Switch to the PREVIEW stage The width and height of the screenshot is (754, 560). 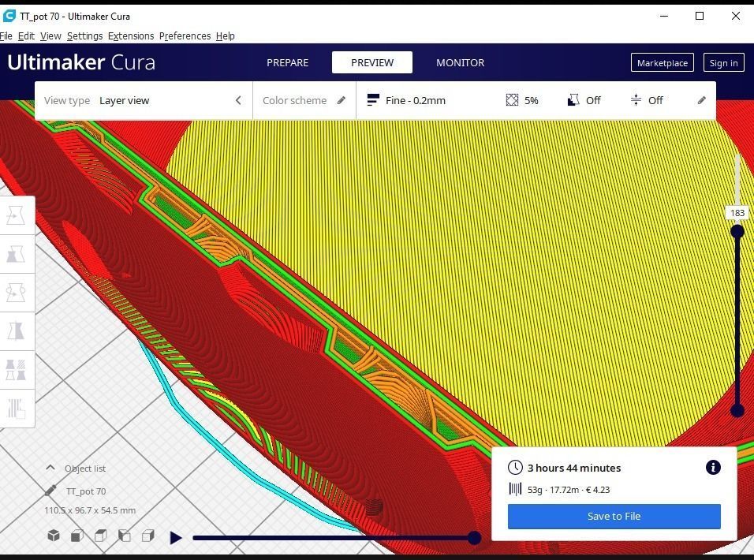click(x=372, y=62)
